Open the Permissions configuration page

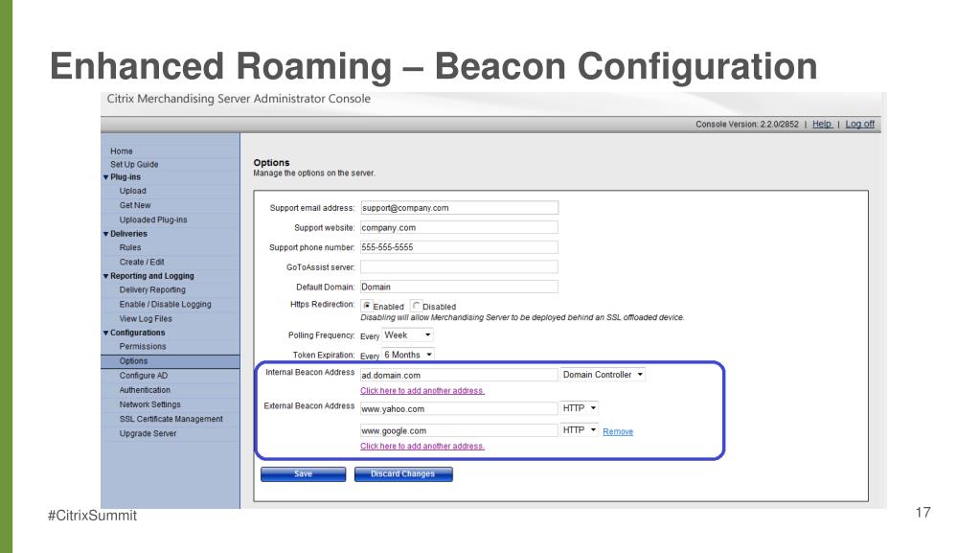pos(143,347)
